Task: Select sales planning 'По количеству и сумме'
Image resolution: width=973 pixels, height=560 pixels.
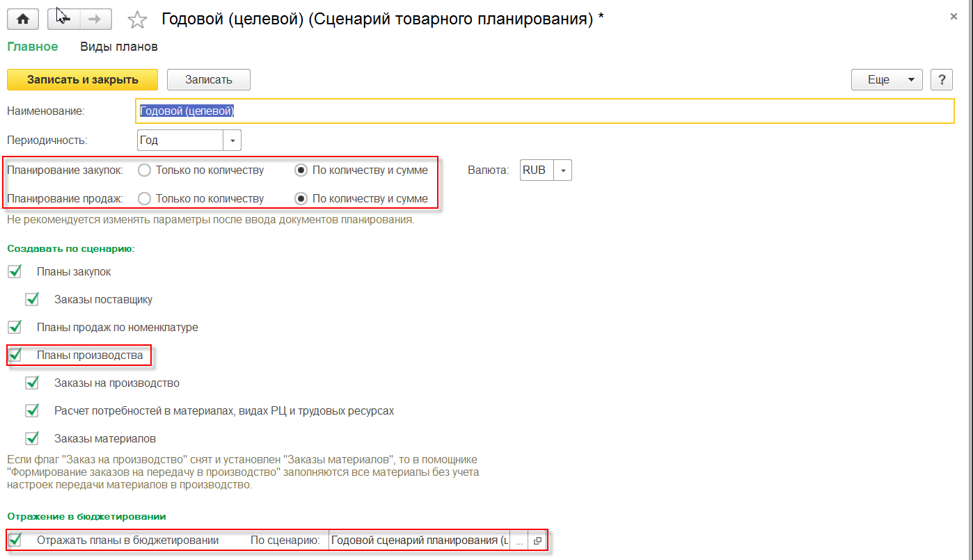Action: (301, 199)
